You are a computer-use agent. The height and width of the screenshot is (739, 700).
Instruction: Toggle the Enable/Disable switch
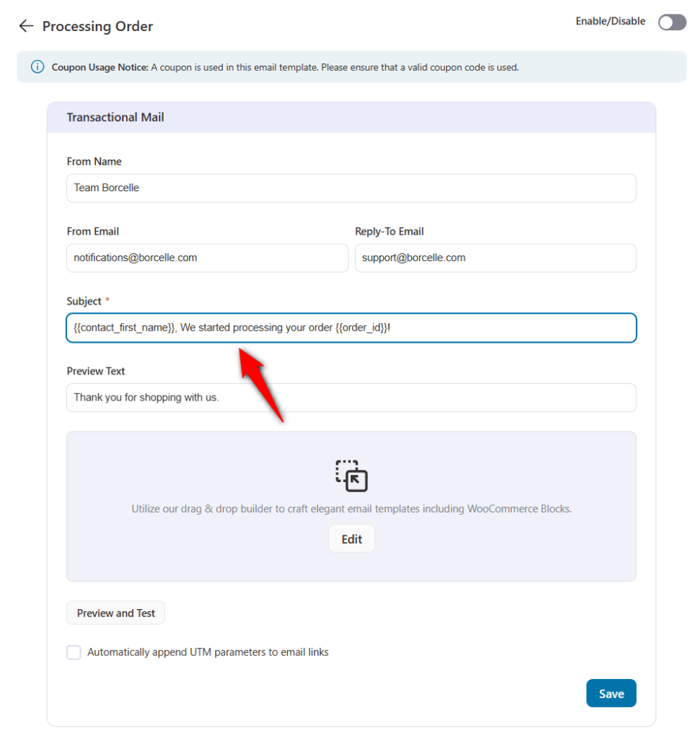tap(672, 22)
